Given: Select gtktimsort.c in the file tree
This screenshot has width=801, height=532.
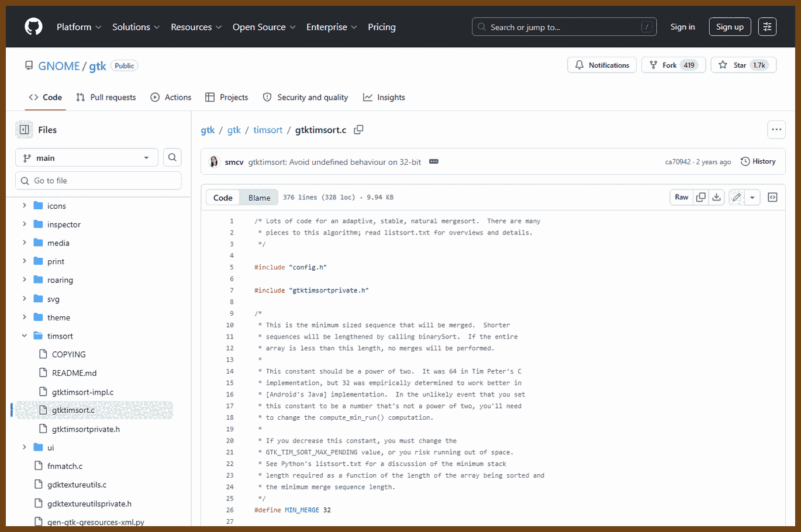Looking at the screenshot, I should tap(94, 410).
